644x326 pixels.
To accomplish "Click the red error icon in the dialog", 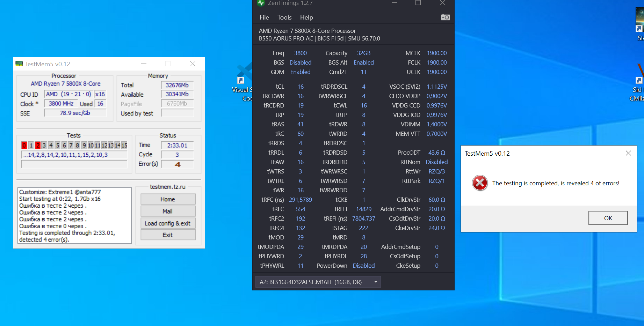I will pos(480,183).
